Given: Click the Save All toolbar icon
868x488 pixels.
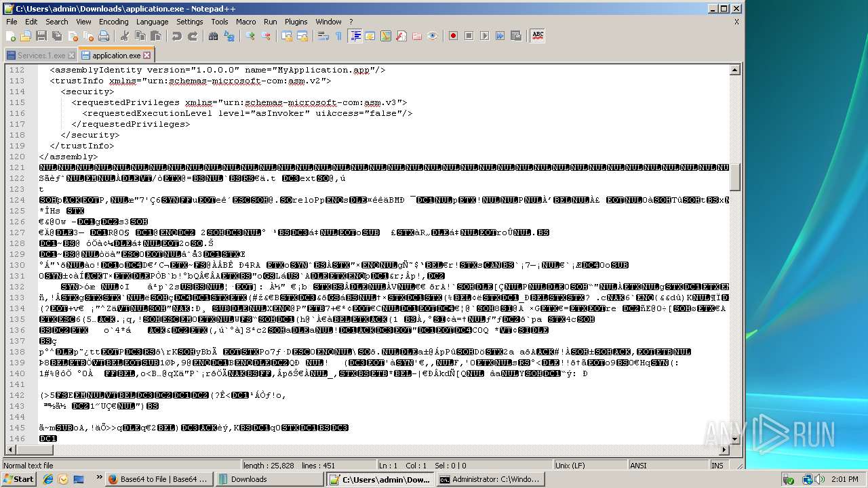Looking at the screenshot, I should (56, 36).
